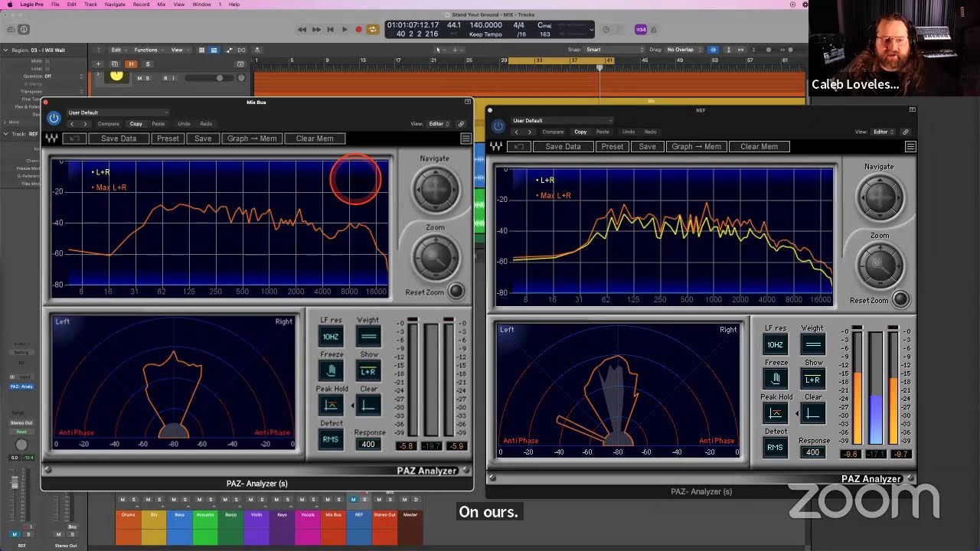Solo the Drums track in bottom strip

click(133, 500)
